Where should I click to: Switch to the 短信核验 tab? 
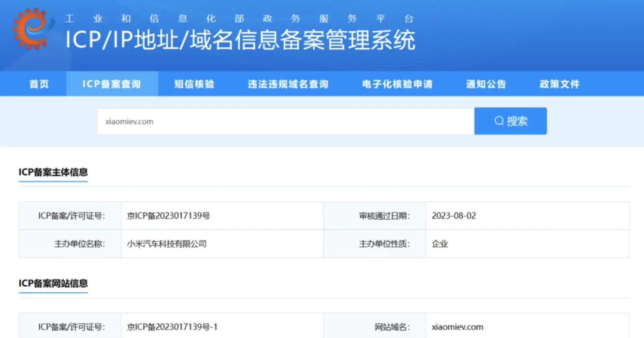point(194,84)
